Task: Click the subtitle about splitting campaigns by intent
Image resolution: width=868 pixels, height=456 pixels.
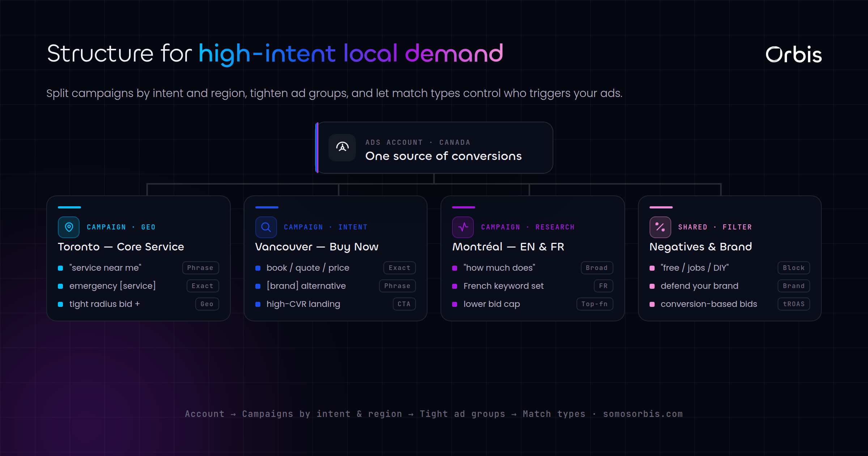Action: point(334,93)
